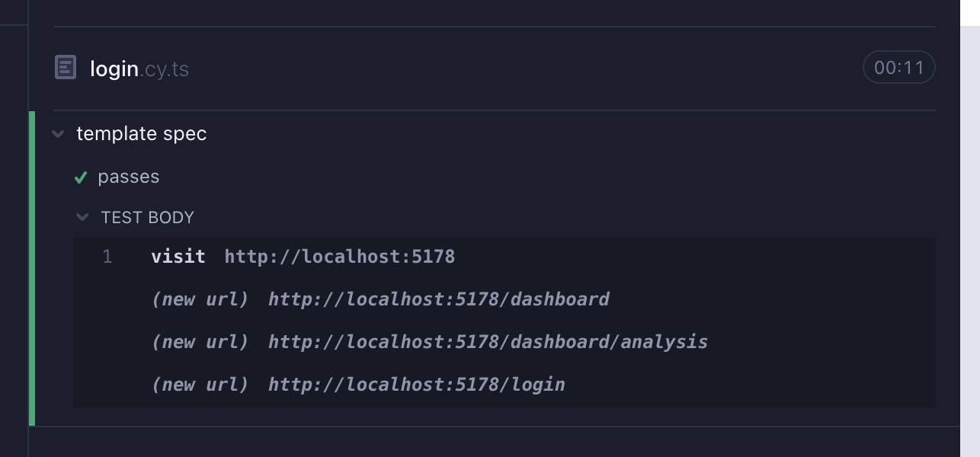Click the dashboard URL in the log

coord(438,299)
